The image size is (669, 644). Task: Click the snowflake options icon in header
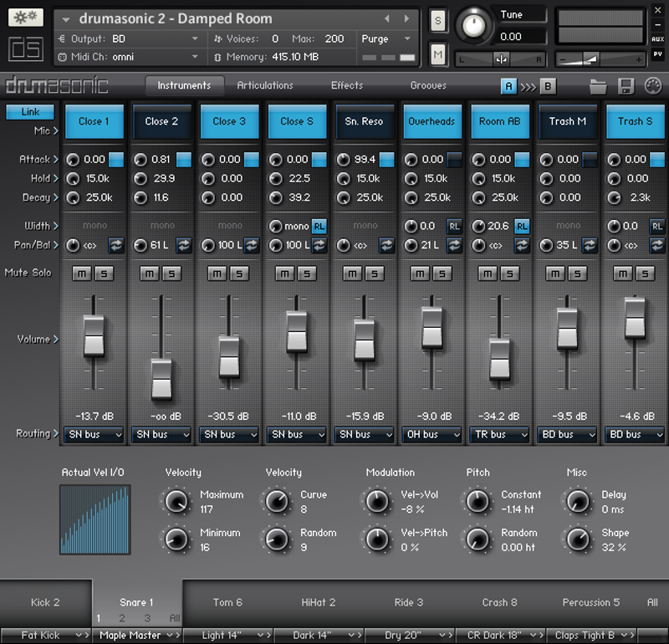(26, 18)
